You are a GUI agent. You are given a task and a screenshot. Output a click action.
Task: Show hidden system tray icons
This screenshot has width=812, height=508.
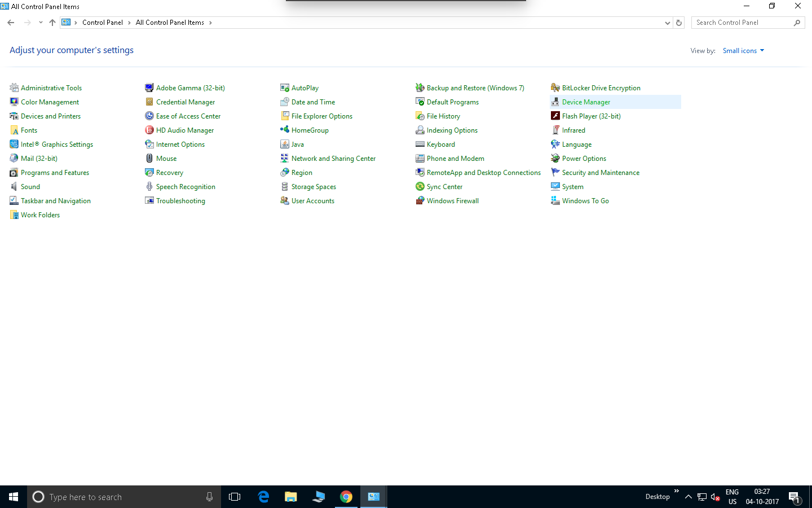click(x=688, y=497)
